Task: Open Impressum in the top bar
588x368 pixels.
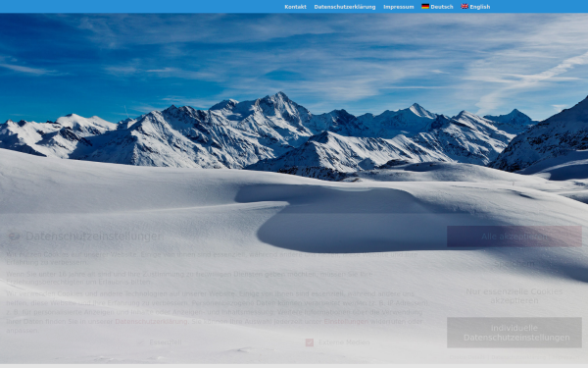Action: [x=398, y=7]
